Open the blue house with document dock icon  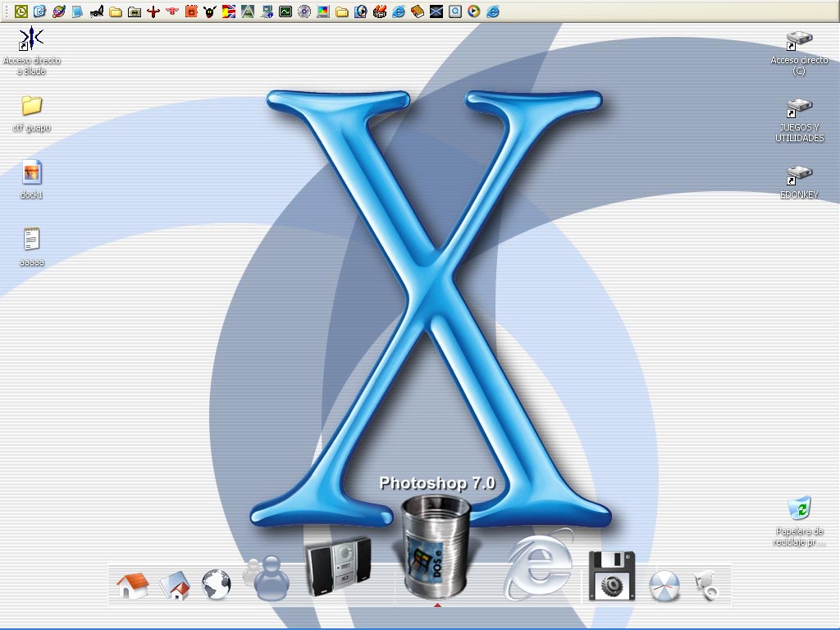point(176,586)
